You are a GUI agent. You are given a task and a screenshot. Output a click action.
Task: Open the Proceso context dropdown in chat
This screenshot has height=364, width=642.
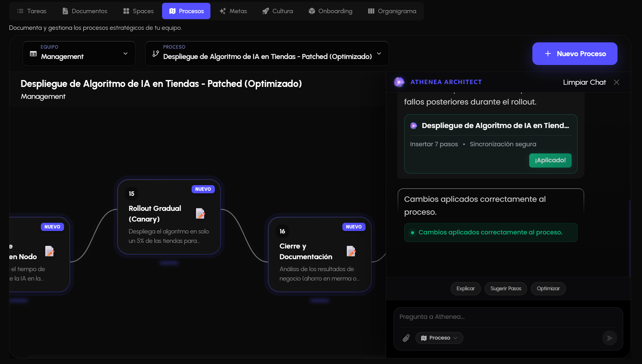[x=439, y=338]
